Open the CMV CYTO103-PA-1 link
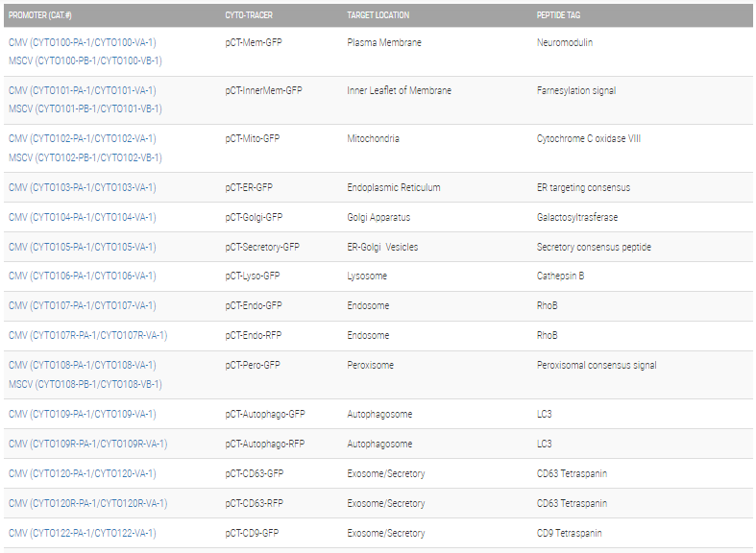Screen dimensions: 756x553 point(82,187)
